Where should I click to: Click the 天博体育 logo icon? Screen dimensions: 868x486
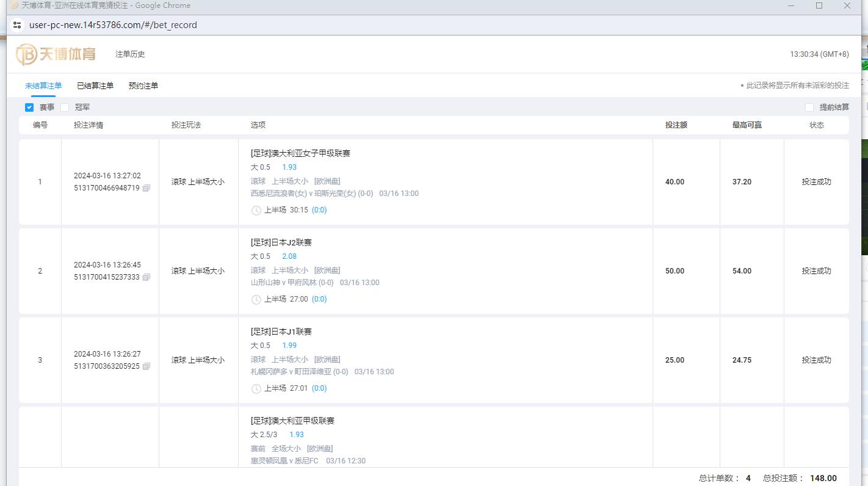click(x=27, y=54)
